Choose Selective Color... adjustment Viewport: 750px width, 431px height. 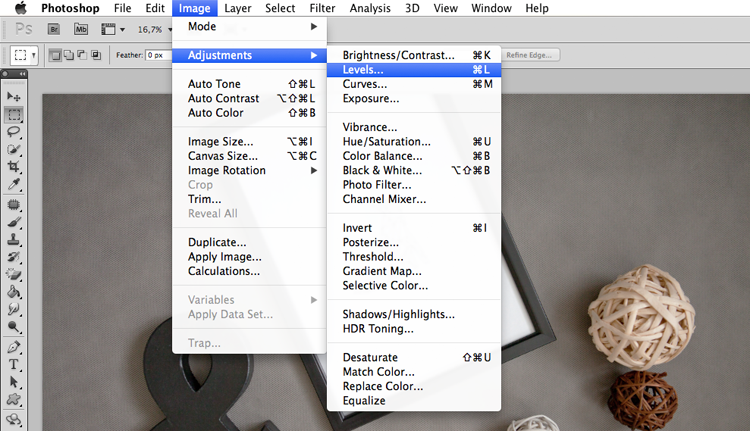click(x=414, y=286)
